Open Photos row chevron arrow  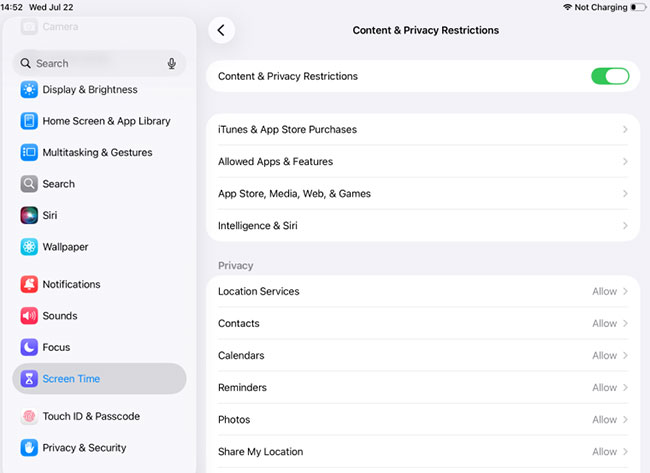pos(625,420)
